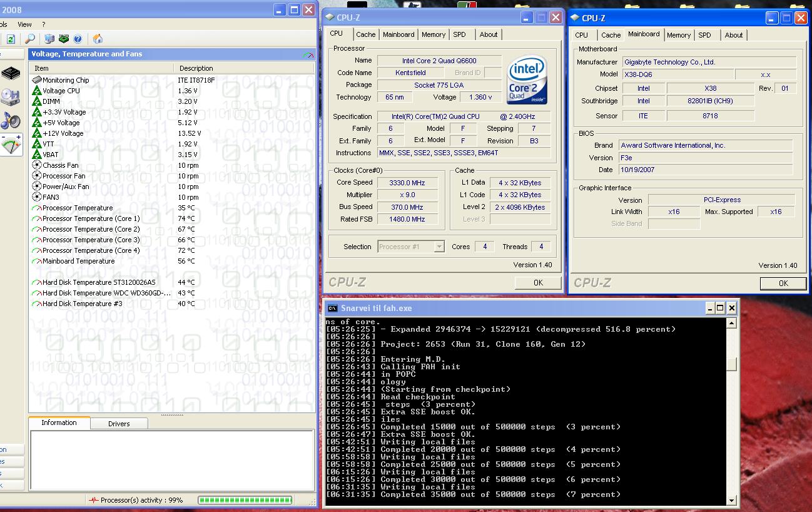
Task: Select the Processor Temperature (Core 1) row
Action: [172, 218]
